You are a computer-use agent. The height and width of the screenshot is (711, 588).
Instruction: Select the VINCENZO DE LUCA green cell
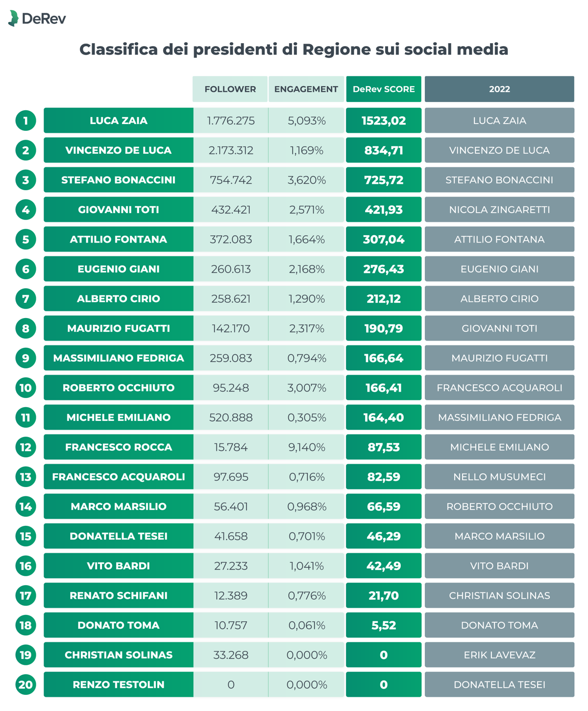(119, 150)
